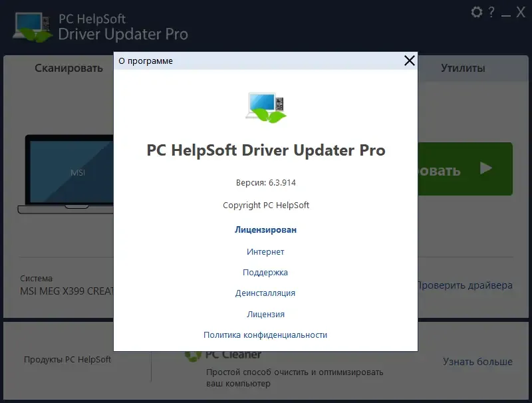Minimize the Driver Updater Pro window
The image size is (532, 403).
point(506,15)
